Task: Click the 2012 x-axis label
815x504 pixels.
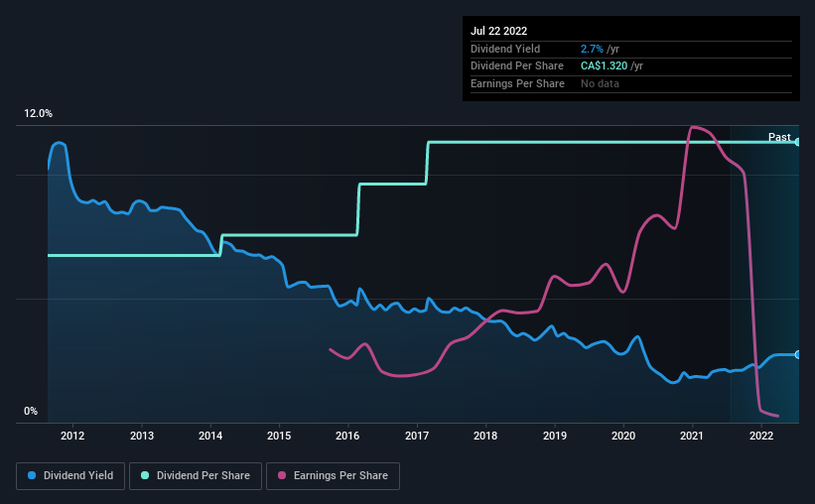Action: 72,436
